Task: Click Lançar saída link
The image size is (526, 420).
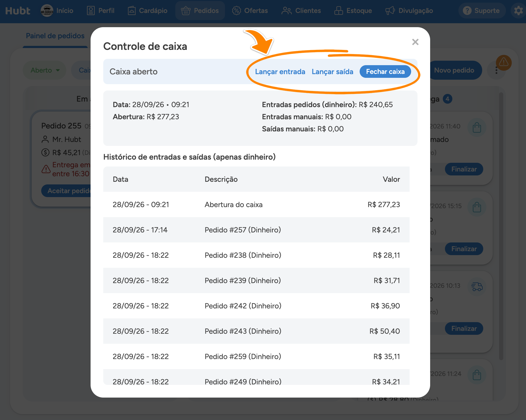Action: coord(332,71)
